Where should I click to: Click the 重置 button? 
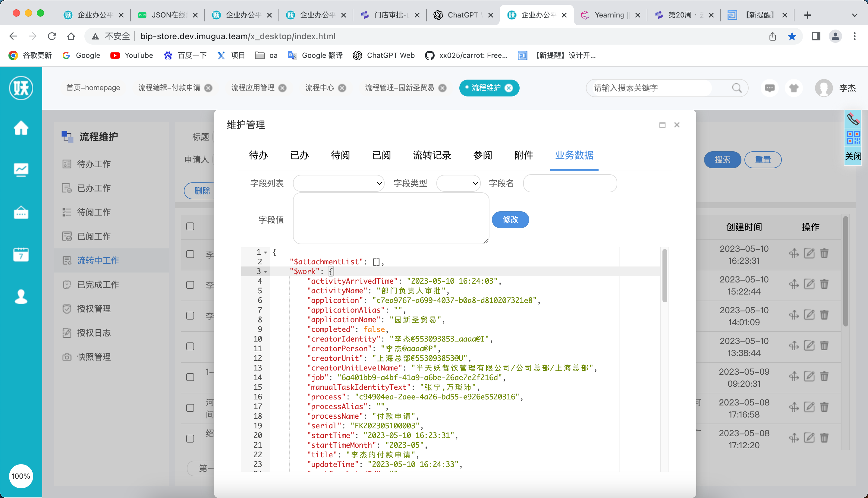(x=763, y=160)
